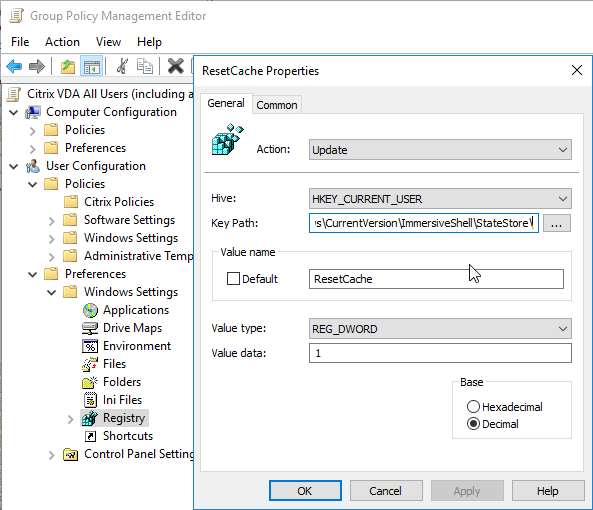Collapse the User Configuration node

point(14,166)
